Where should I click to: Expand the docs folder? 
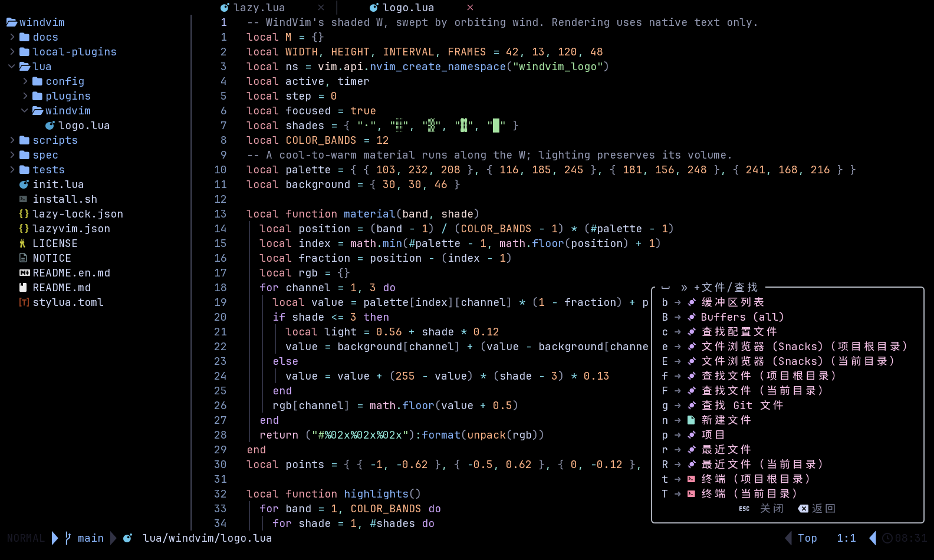pos(12,37)
